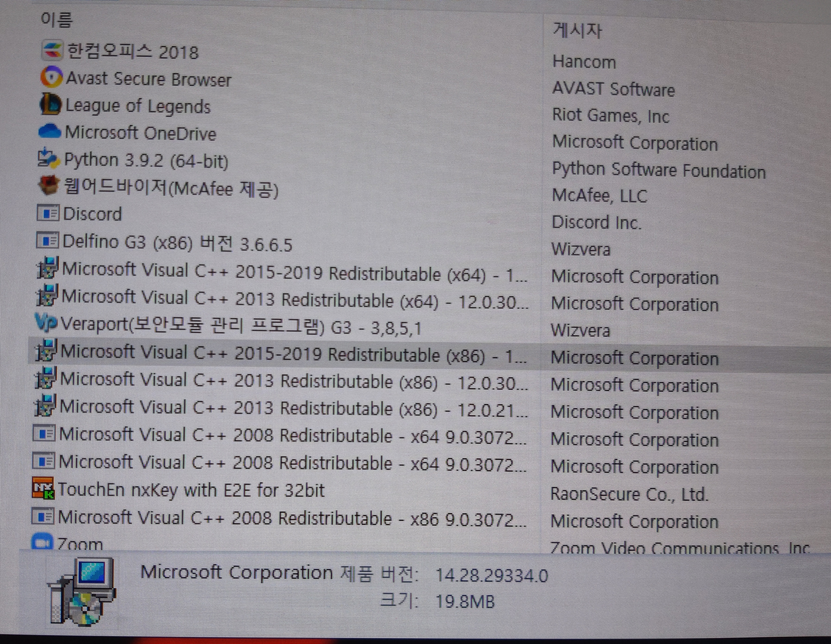Click the Riot Games, Inc publisher cell

(611, 115)
